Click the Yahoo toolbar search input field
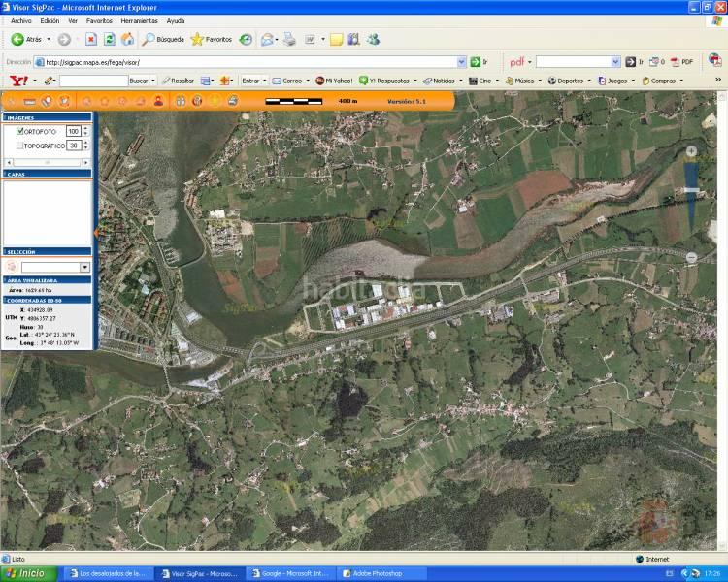Screen dimensions: 728x582 pos(93,81)
